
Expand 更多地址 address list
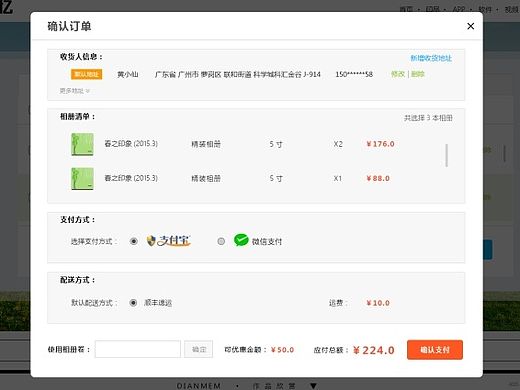coord(75,91)
